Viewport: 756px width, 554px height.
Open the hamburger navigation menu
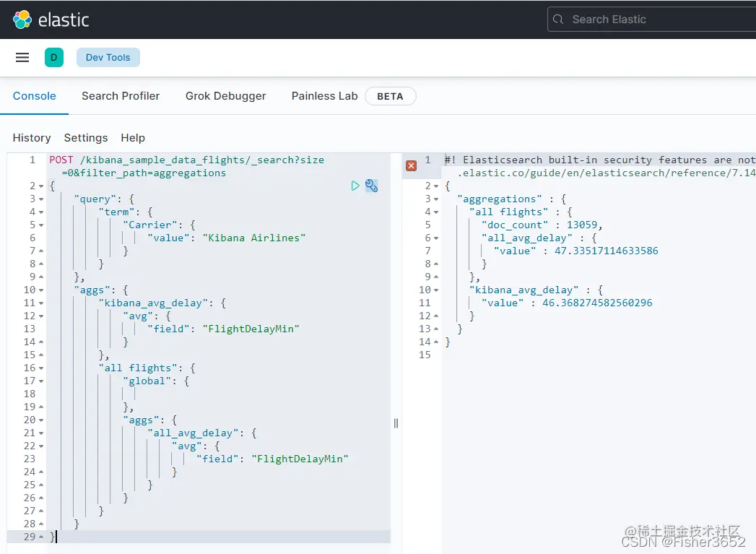click(x=22, y=57)
